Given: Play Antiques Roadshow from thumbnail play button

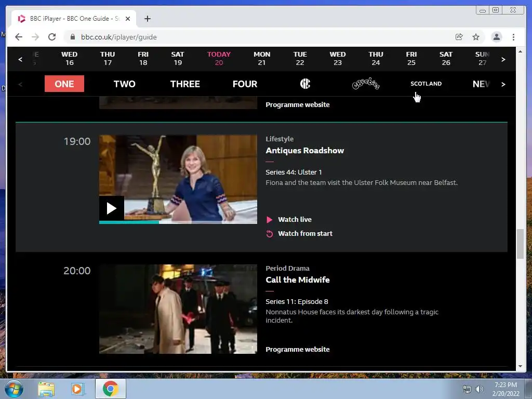Looking at the screenshot, I should [111, 208].
